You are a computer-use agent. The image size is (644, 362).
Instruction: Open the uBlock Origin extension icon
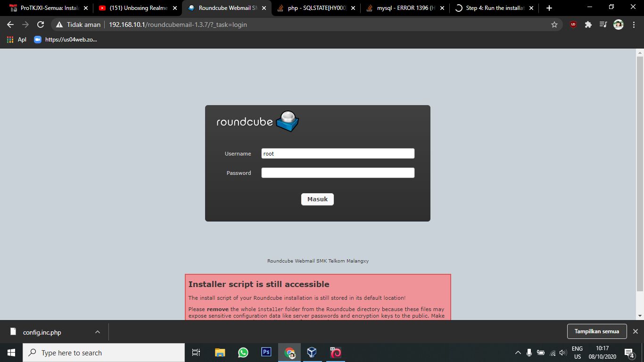(573, 25)
